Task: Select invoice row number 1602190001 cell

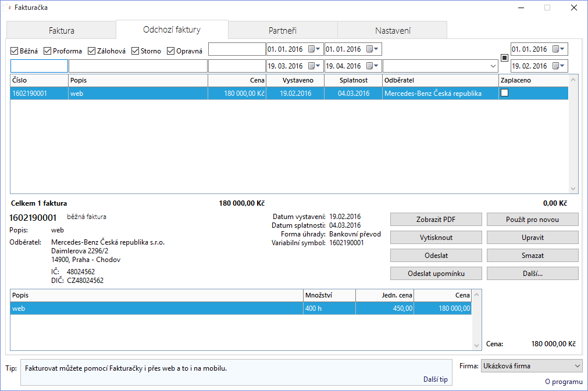Action: (39, 94)
